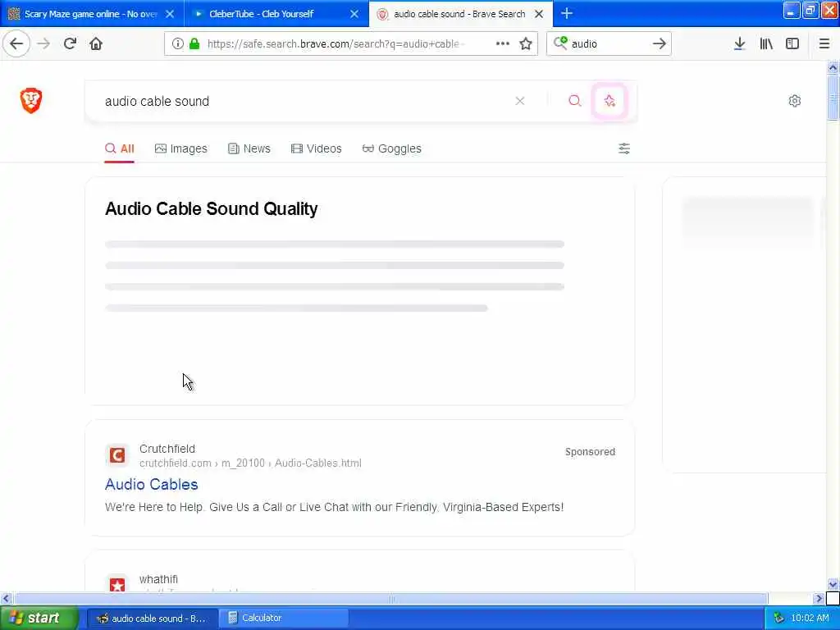The image size is (840, 630).
Task: Open the library bookmarks icon
Action: 766,43
